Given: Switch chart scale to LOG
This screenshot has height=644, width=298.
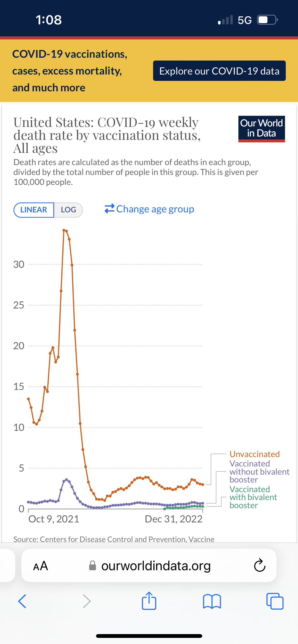Looking at the screenshot, I should pos(68,210).
